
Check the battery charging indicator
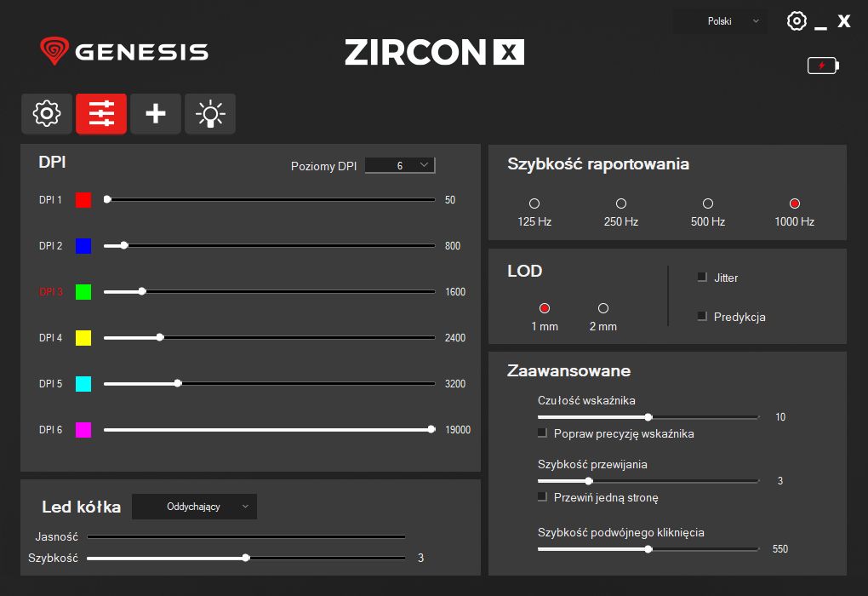pos(823,66)
